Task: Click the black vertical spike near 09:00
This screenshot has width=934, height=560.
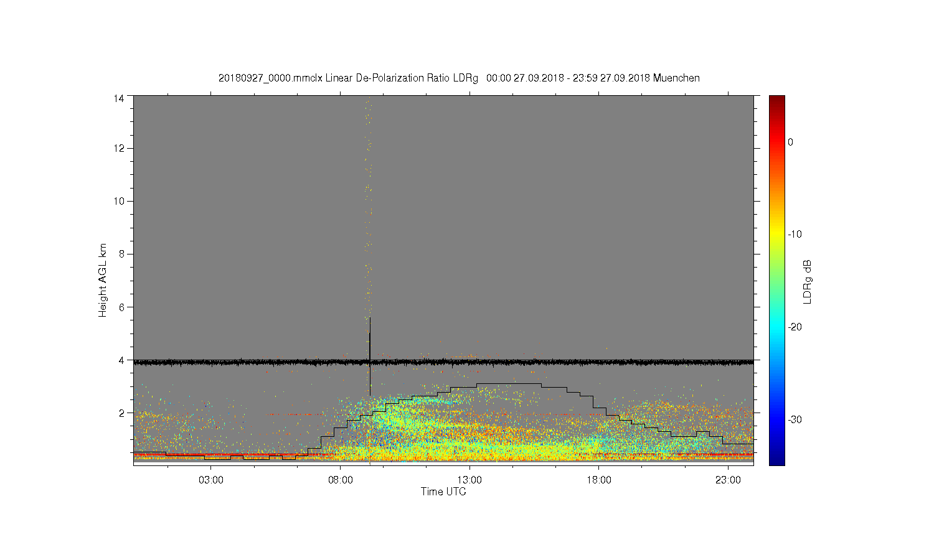Action: 370,356
